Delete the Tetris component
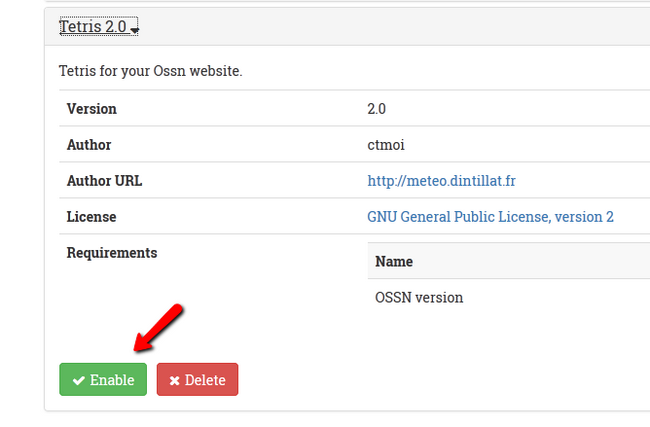Screen dimensions: 650x427 click(198, 380)
